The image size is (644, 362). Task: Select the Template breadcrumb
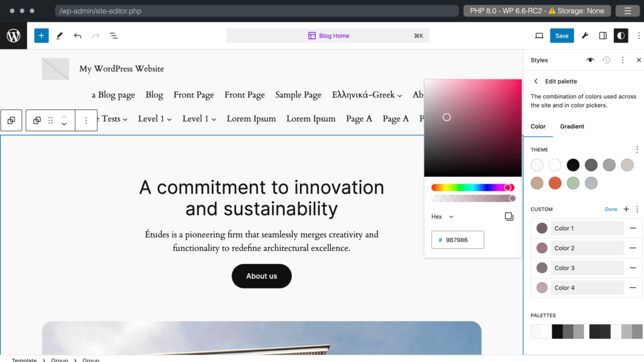pyautogui.click(x=25, y=360)
